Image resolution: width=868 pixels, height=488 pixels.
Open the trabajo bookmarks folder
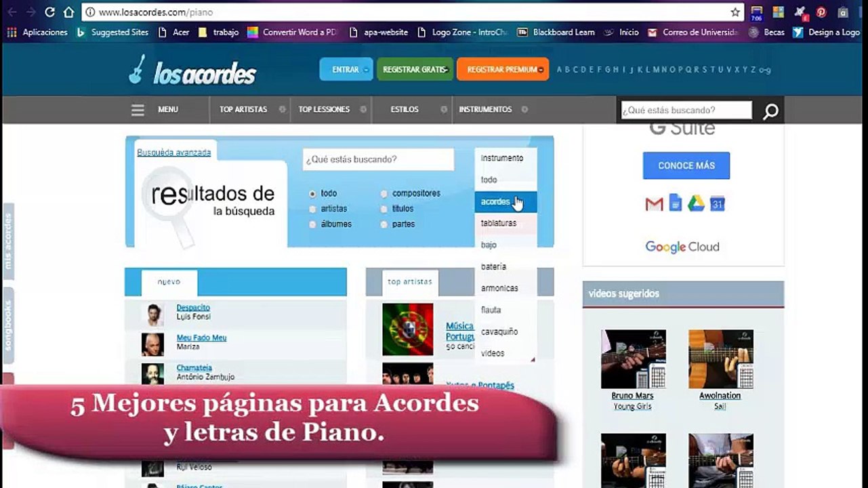[218, 32]
